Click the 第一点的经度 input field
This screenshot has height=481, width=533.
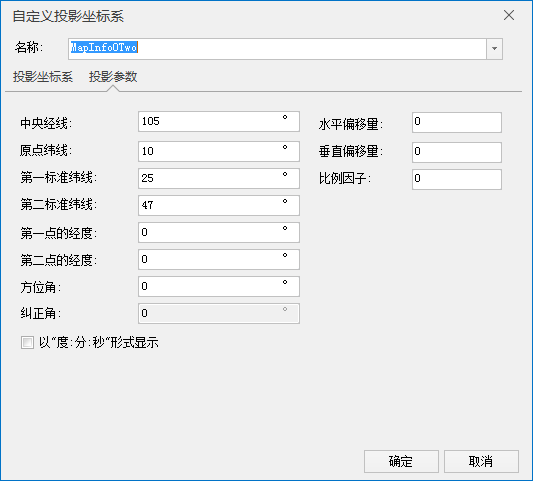tap(219, 232)
